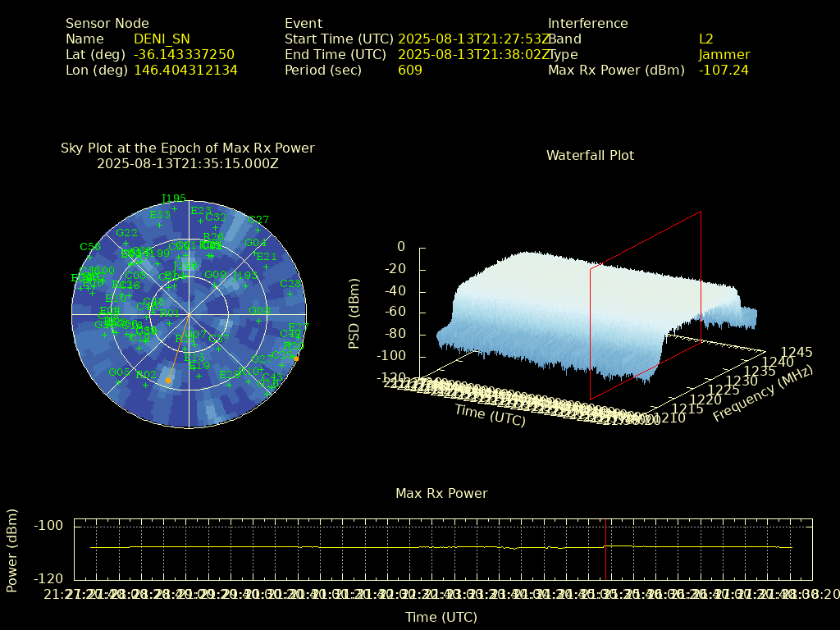840x630 pixels.
Task: Click the Period value 609
Action: click(409, 71)
